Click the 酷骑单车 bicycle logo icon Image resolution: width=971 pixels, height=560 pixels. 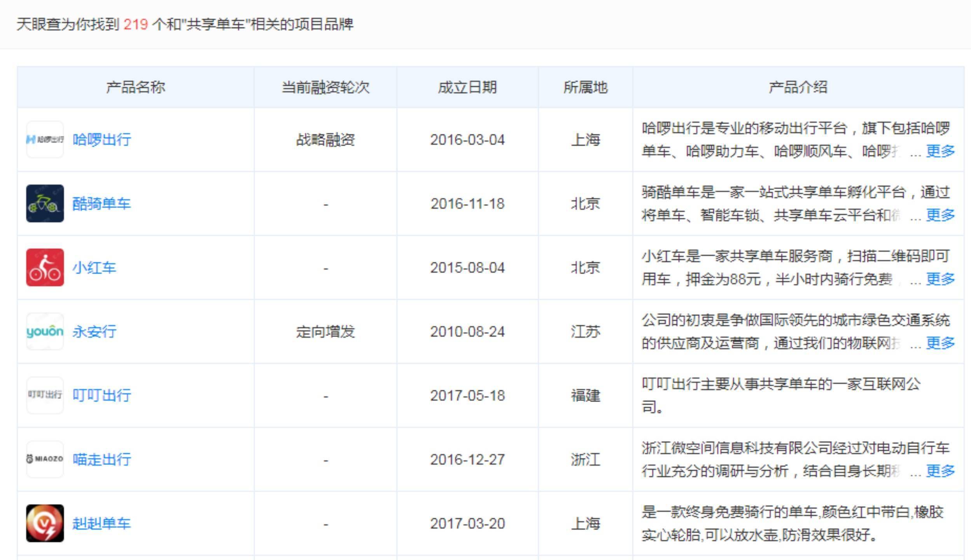[x=45, y=203]
